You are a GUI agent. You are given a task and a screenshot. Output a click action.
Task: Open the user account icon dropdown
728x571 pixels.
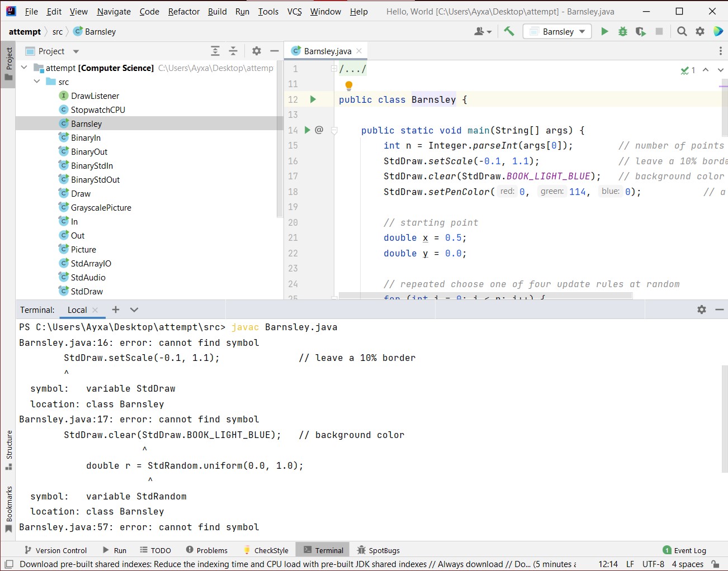click(x=483, y=31)
